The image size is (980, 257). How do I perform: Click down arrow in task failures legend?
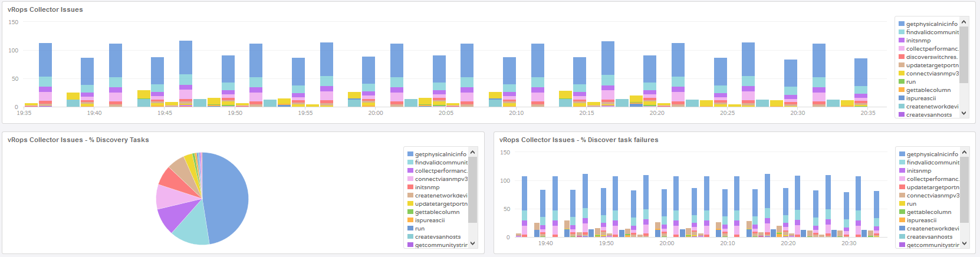[964, 243]
